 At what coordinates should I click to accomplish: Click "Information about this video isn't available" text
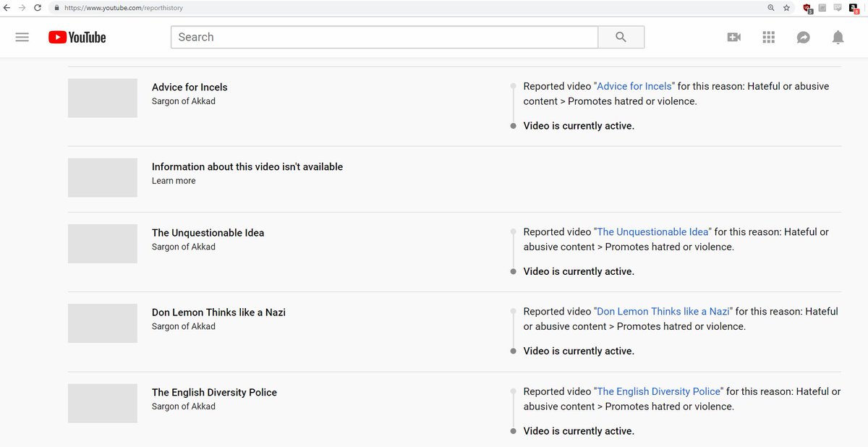tap(247, 166)
